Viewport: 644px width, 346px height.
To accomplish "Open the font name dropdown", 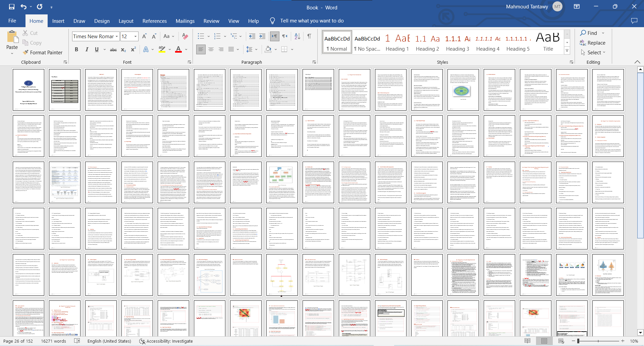I will [117, 37].
